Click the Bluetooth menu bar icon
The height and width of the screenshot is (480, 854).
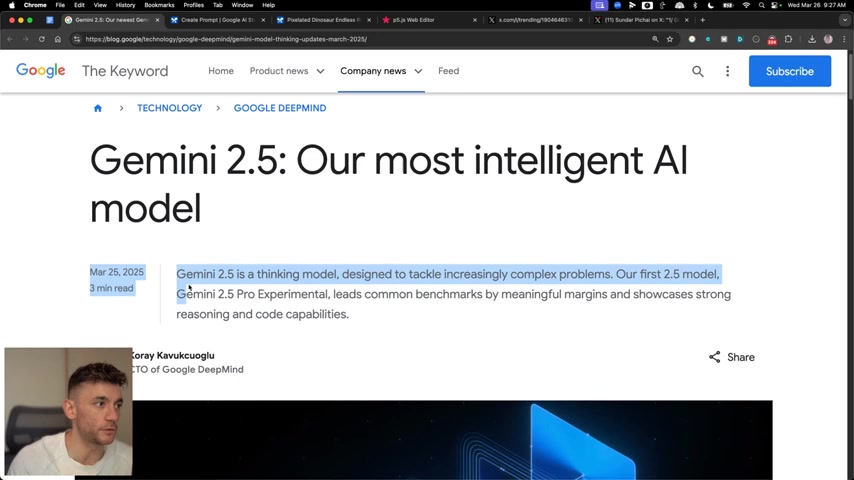(x=695, y=5)
